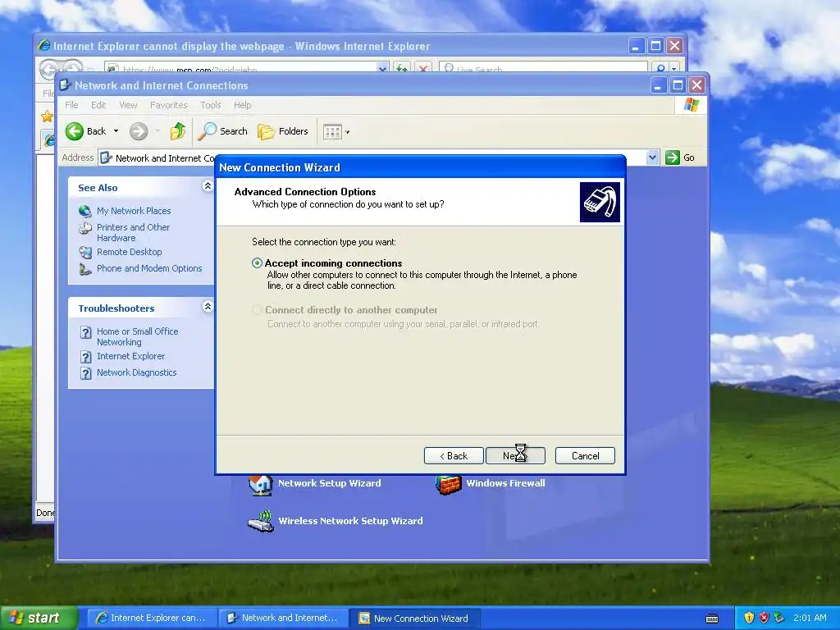840x630 pixels.
Task: Open Remote Desktop link
Action: tap(129, 252)
